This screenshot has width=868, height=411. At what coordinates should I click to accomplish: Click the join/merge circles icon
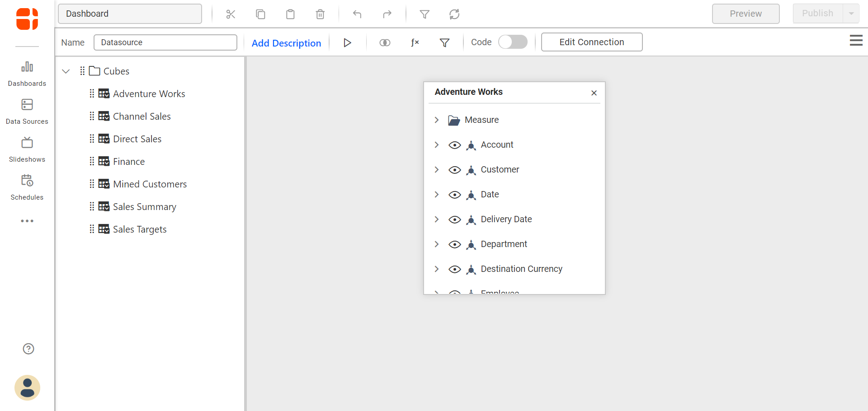(x=385, y=42)
